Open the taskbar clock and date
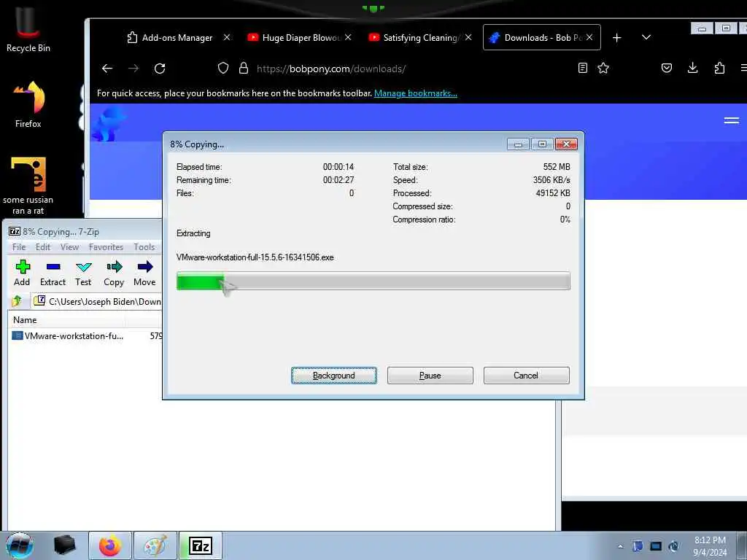 click(710, 546)
